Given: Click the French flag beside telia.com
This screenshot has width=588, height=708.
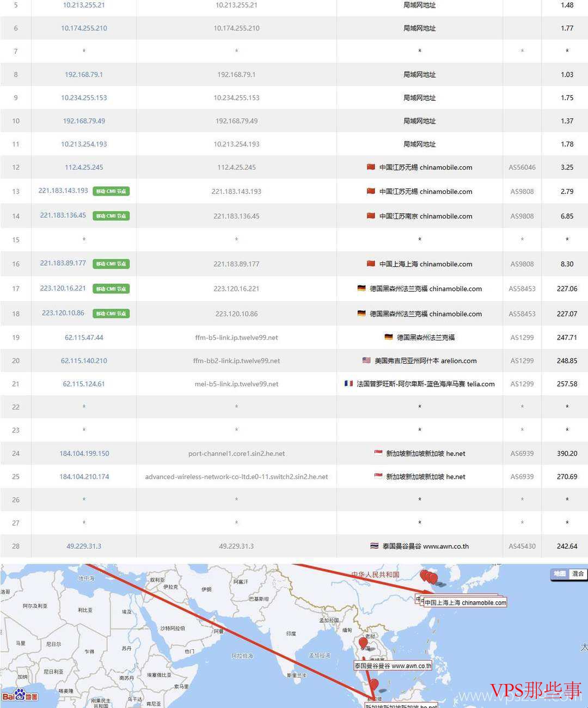Looking at the screenshot, I should coord(348,383).
